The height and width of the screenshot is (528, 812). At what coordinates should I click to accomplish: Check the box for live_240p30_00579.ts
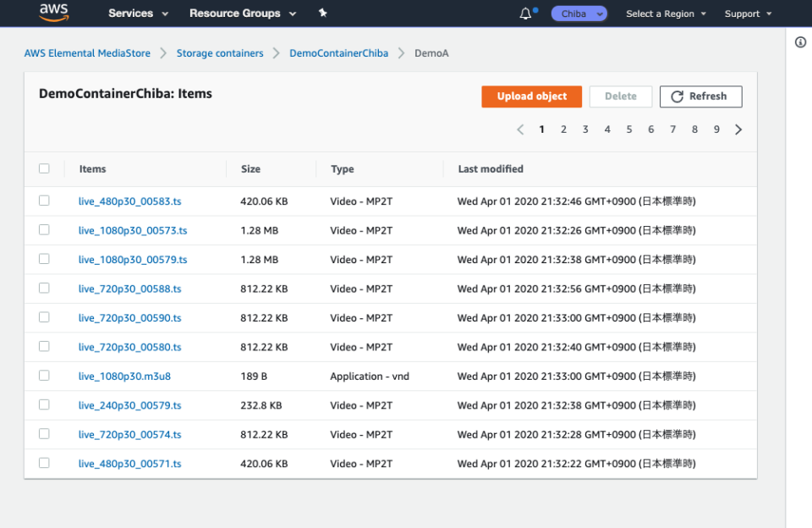[x=44, y=404]
